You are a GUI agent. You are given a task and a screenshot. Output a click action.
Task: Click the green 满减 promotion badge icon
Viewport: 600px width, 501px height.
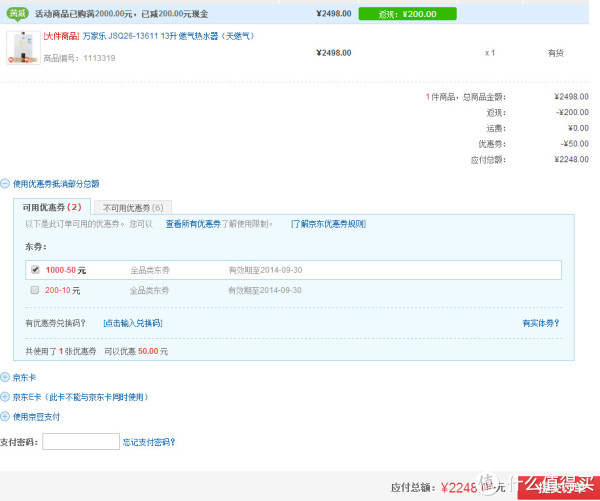[18, 14]
